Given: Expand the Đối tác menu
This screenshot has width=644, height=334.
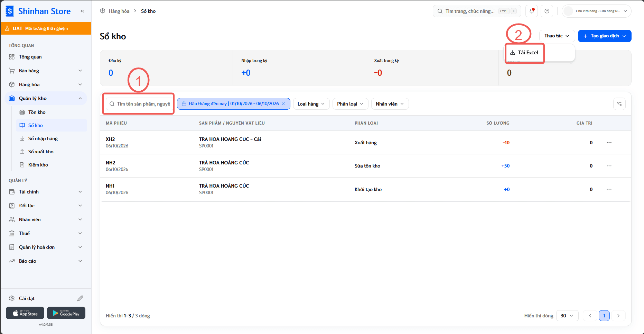Looking at the screenshot, I should pyautogui.click(x=46, y=206).
